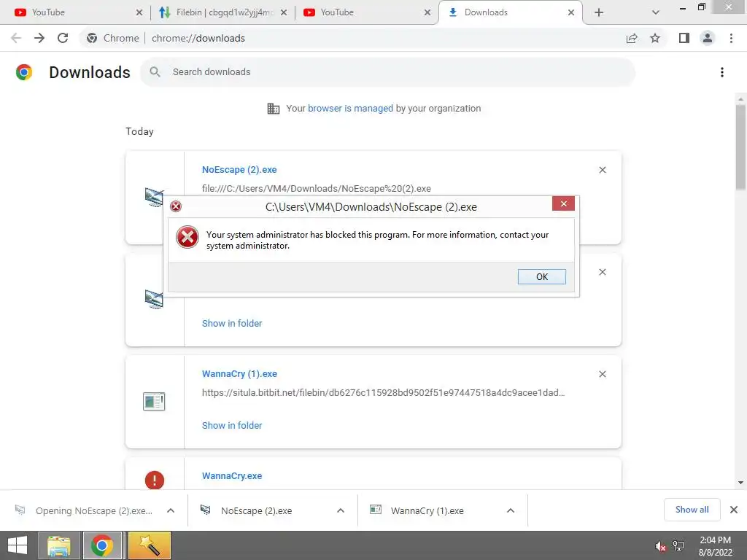Click NoEscape (2).exe file icon in list
Image resolution: width=747 pixels, height=560 pixels.
click(x=154, y=197)
